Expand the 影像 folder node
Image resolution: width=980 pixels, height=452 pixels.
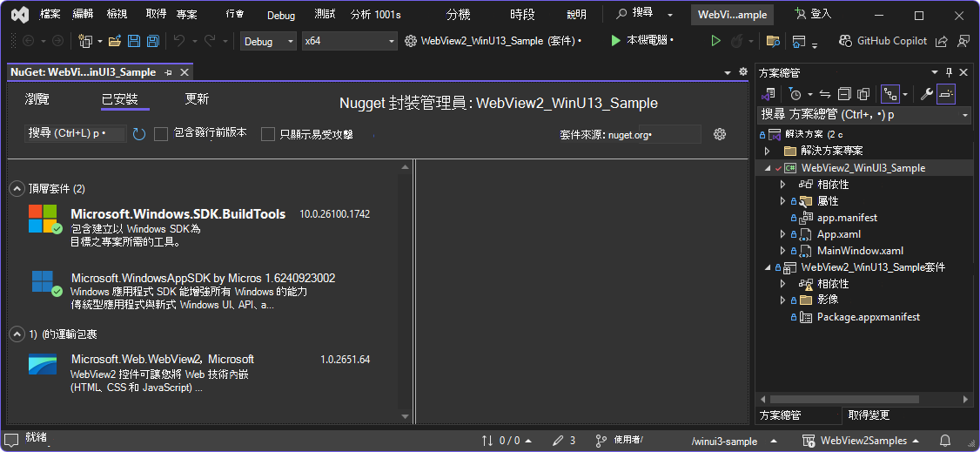[782, 300]
